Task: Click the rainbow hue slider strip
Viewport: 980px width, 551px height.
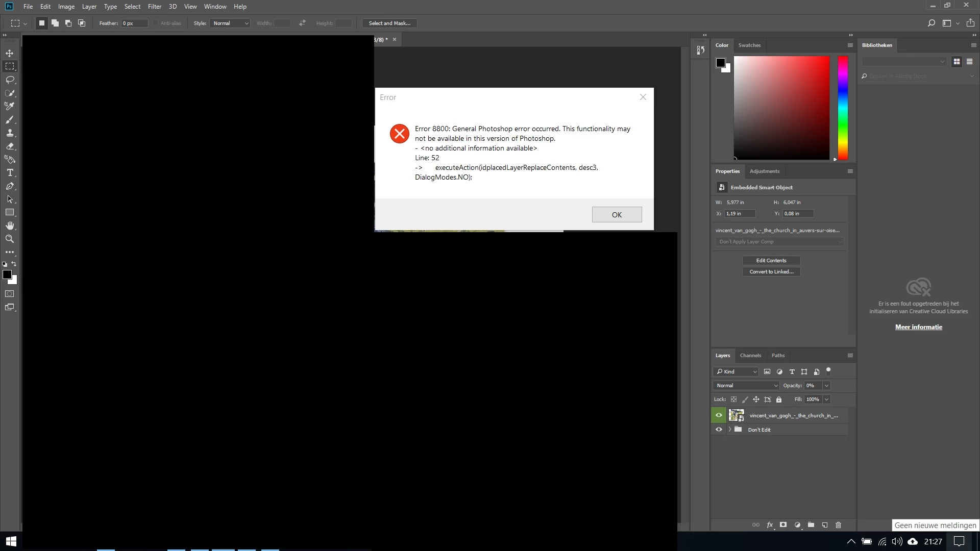Action: click(843, 107)
